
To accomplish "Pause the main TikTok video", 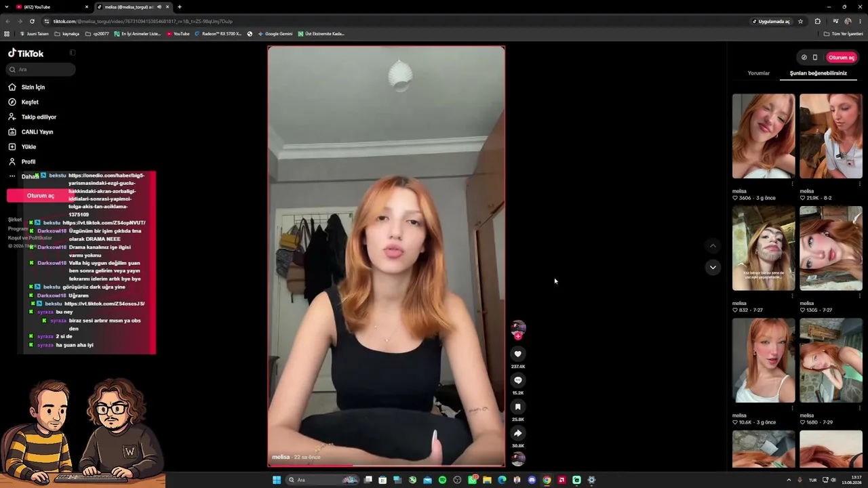I will coord(387,256).
